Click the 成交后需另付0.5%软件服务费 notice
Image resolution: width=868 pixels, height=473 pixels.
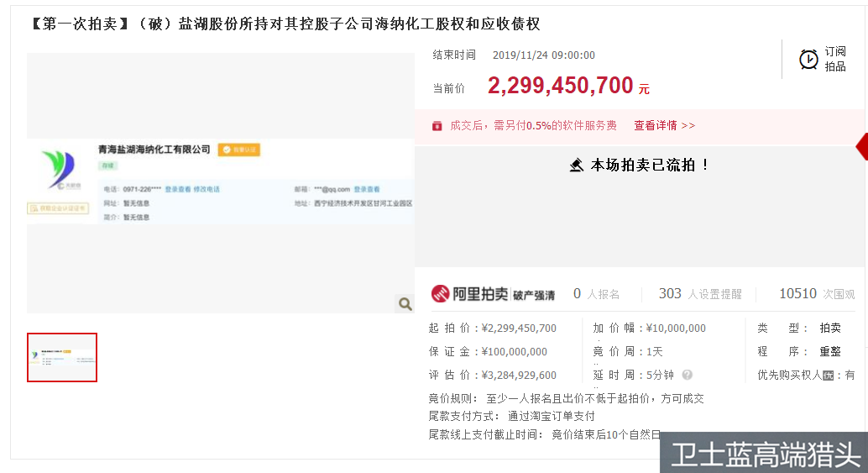coord(533,126)
